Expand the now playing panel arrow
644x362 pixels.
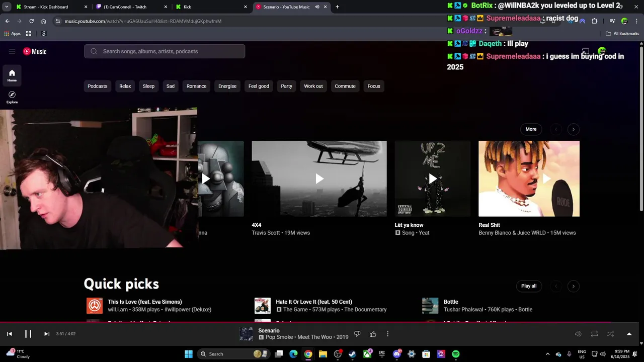[x=629, y=334]
